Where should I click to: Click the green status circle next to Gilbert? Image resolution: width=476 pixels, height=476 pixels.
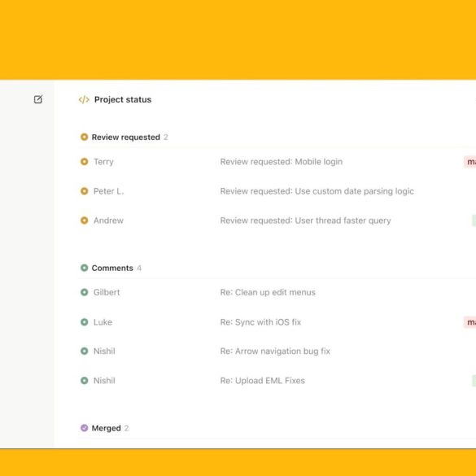click(x=85, y=292)
